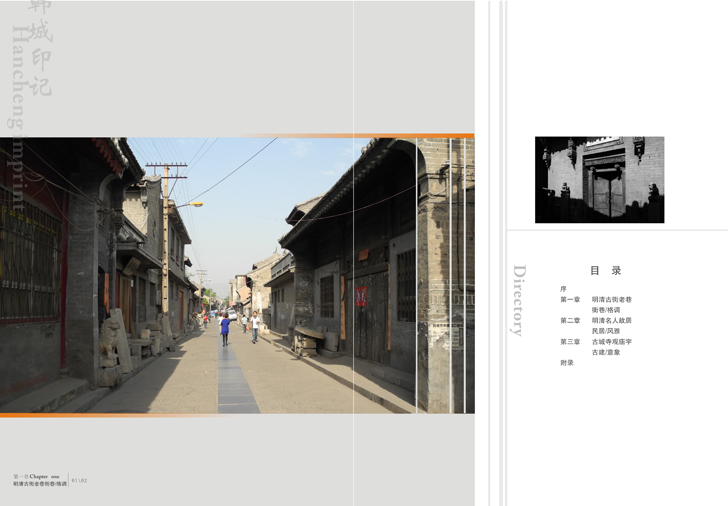Select the 第一章 chapter label
The width and height of the screenshot is (728, 506).
(x=570, y=300)
